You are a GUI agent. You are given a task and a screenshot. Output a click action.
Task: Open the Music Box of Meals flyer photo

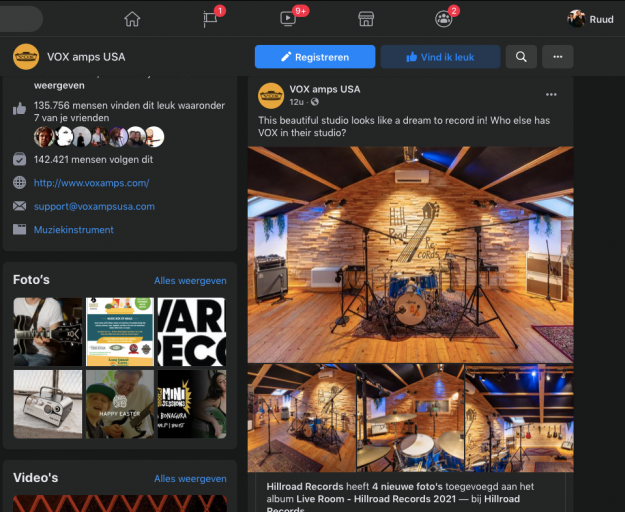click(120, 332)
